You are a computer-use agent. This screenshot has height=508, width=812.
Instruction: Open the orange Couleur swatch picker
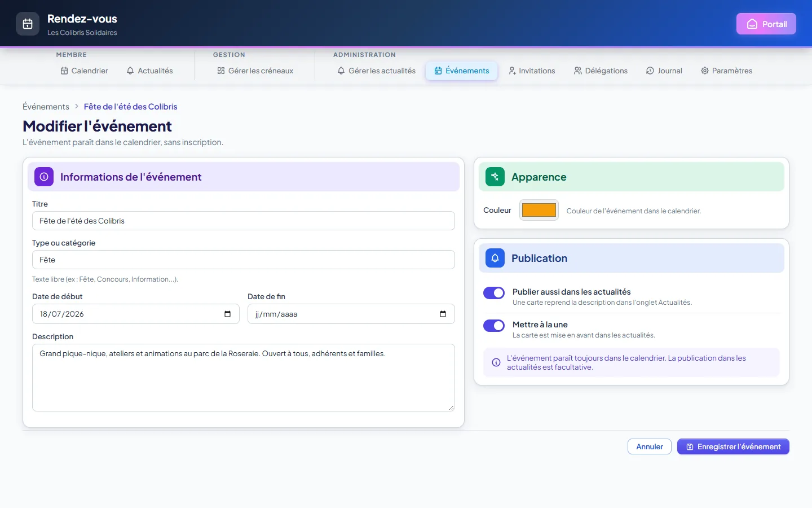click(x=539, y=210)
